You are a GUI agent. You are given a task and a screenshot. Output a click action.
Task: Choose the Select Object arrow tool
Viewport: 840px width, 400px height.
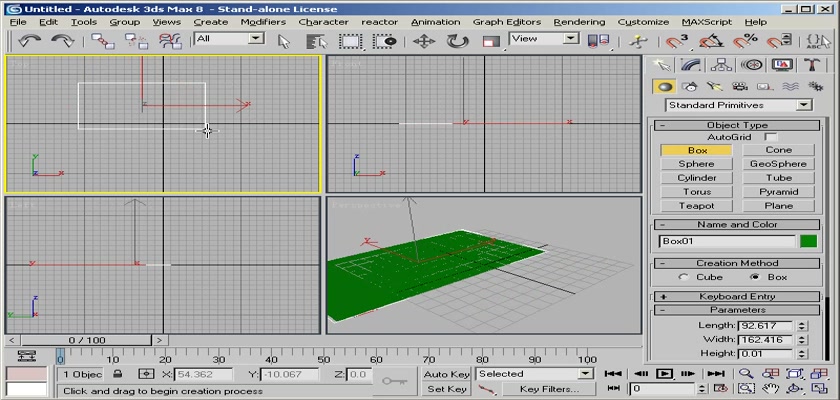pyautogui.click(x=284, y=42)
